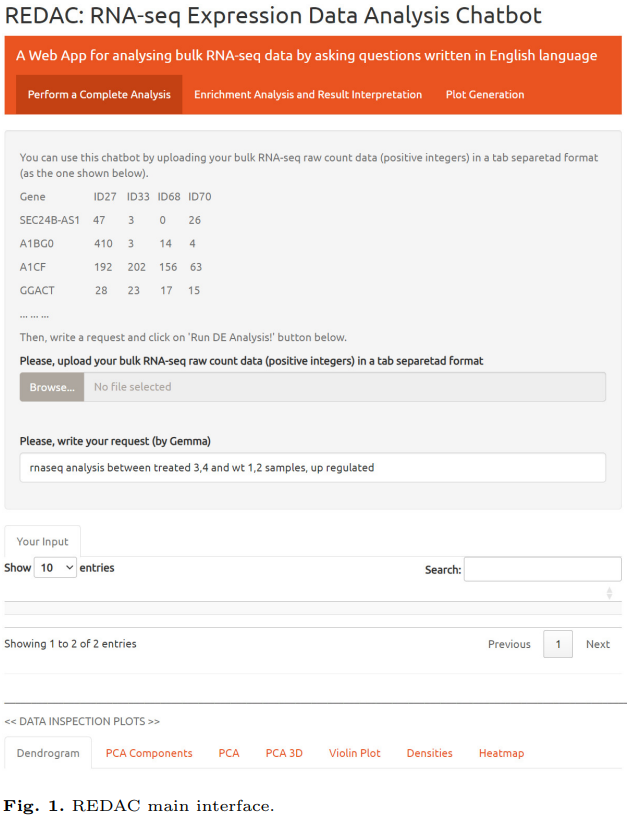This screenshot has width=640, height=821.
Task: Switch to PCA Components tab
Action: pyautogui.click(x=149, y=753)
